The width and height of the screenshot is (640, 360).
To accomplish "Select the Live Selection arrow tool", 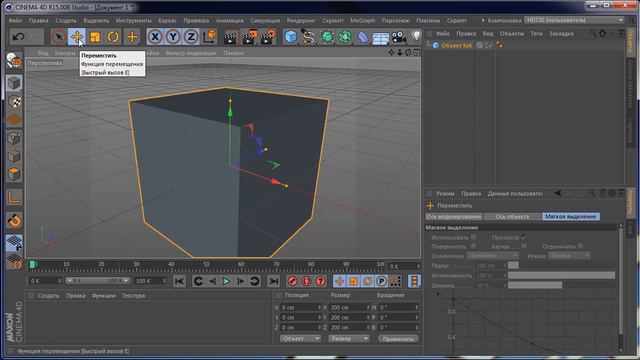I will 59,37.
